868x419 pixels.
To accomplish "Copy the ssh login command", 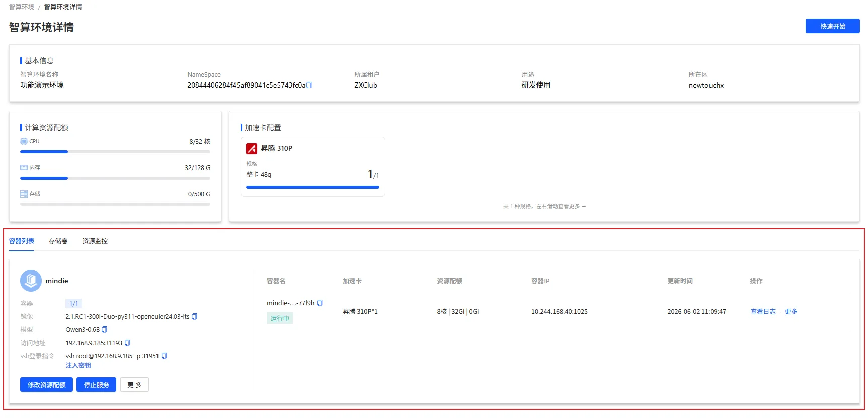I will coord(164,356).
